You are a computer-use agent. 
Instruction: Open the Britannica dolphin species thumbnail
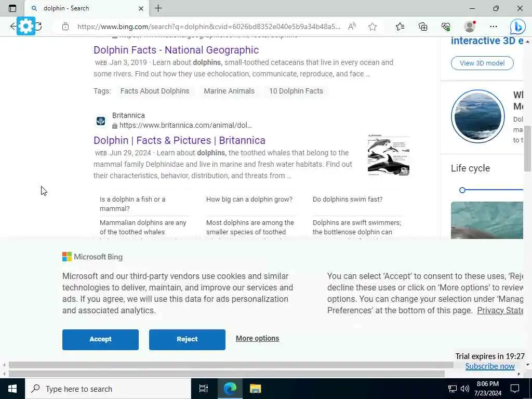point(389,155)
